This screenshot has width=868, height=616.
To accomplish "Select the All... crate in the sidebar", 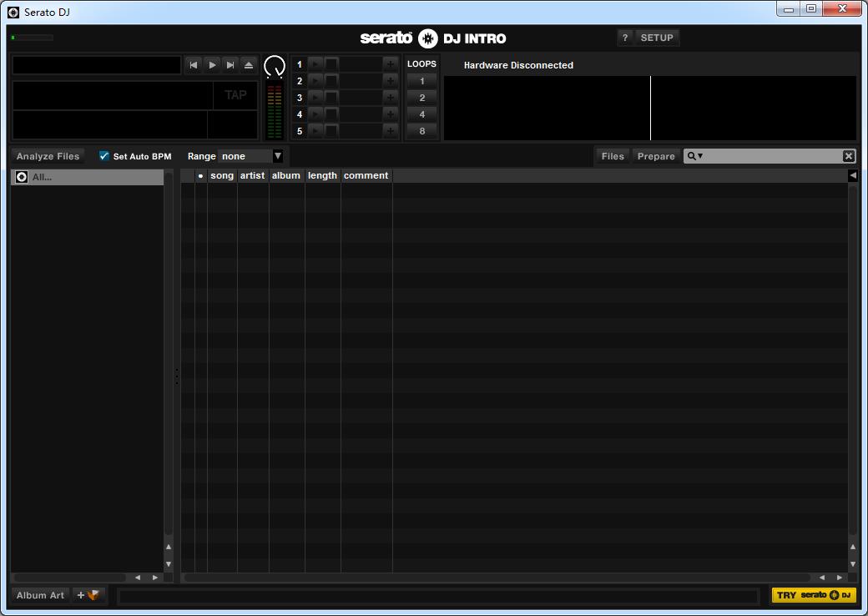I will coord(88,177).
